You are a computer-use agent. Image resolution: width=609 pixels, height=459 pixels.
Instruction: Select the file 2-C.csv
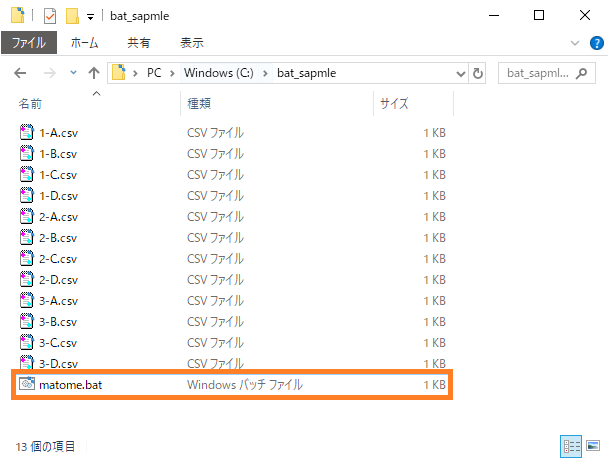tap(58, 259)
